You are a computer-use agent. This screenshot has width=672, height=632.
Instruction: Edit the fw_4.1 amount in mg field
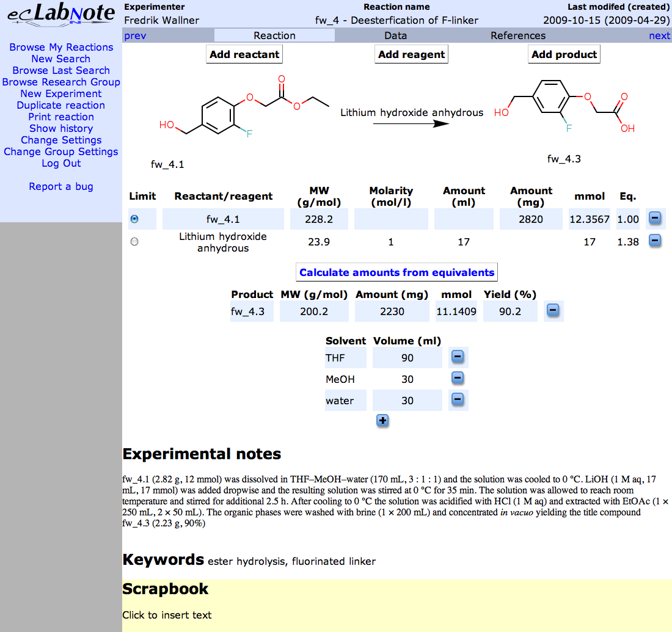[530, 219]
